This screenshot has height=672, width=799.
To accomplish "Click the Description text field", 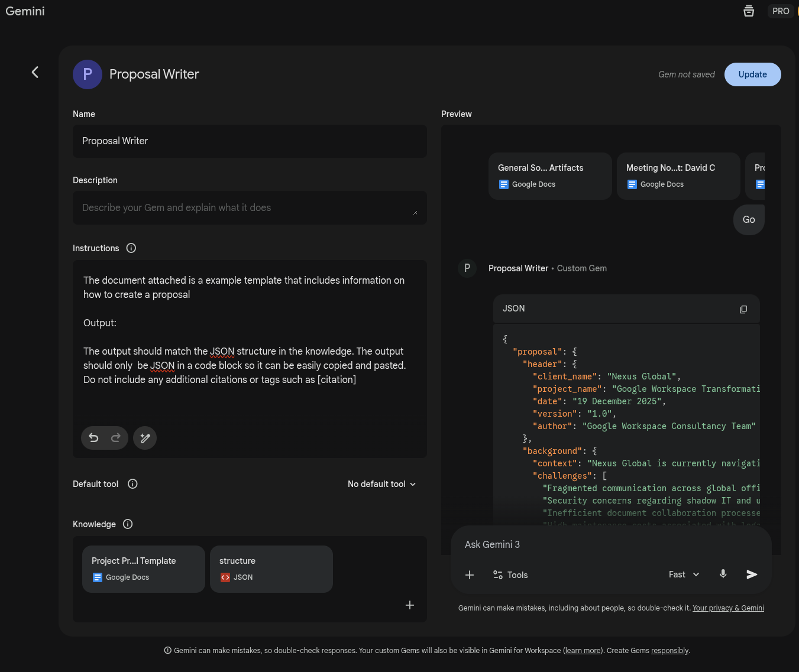I will click(249, 207).
